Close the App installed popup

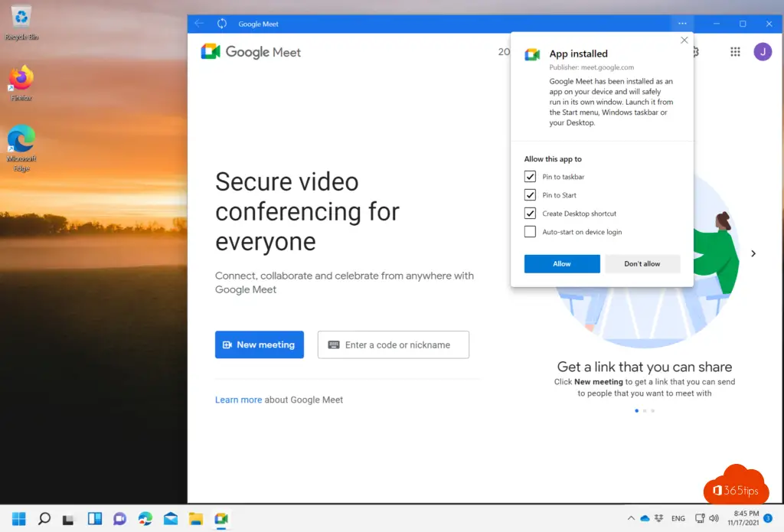point(684,41)
